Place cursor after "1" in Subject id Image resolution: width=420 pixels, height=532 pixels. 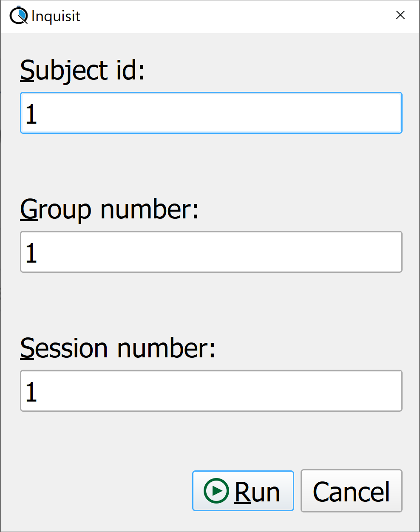[x=38, y=114]
